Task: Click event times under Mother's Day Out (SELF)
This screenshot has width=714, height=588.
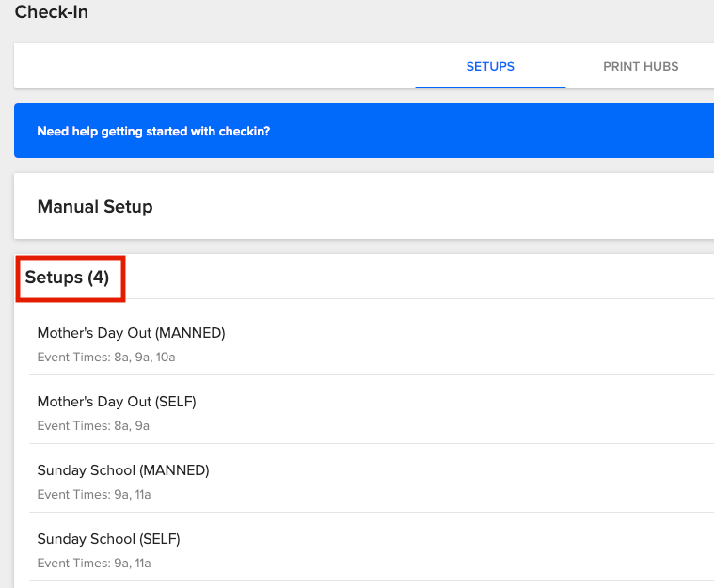Action: 93,426
